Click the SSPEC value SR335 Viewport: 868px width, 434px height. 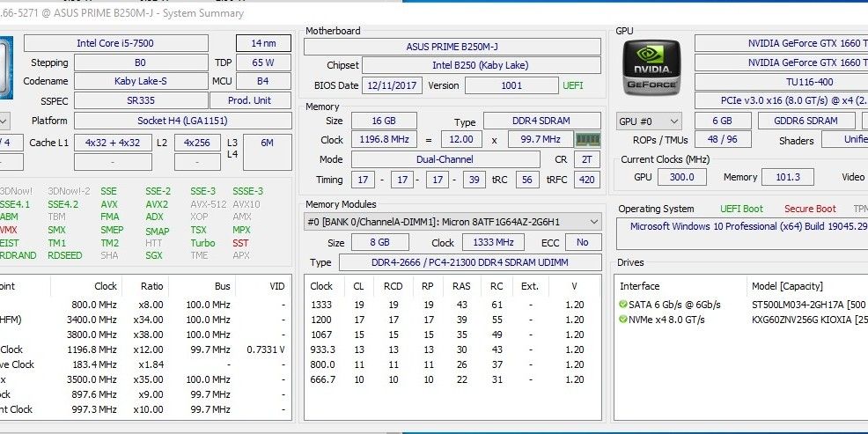tap(141, 100)
